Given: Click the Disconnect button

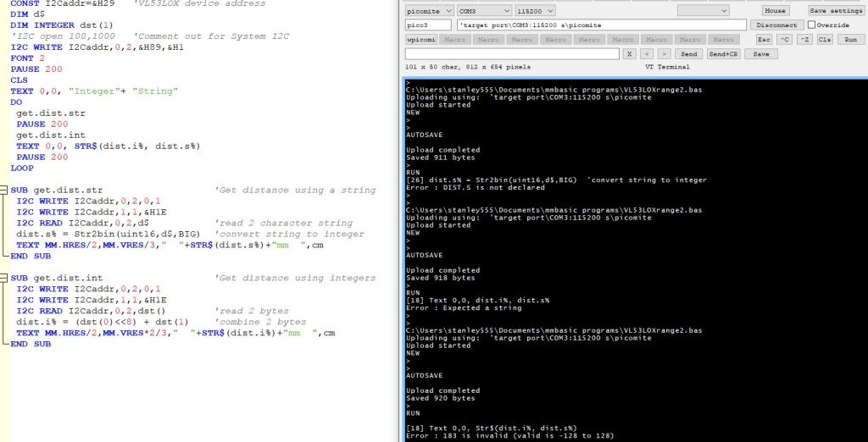Looking at the screenshot, I should tap(777, 25).
